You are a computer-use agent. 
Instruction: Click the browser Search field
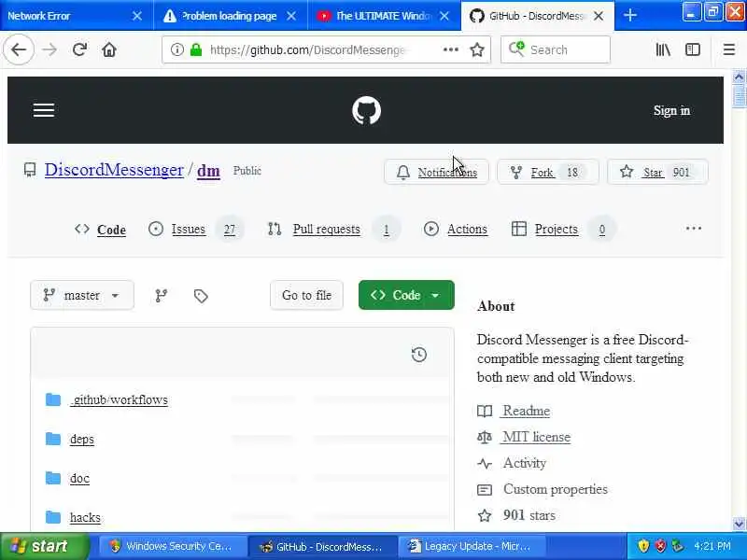coord(556,49)
